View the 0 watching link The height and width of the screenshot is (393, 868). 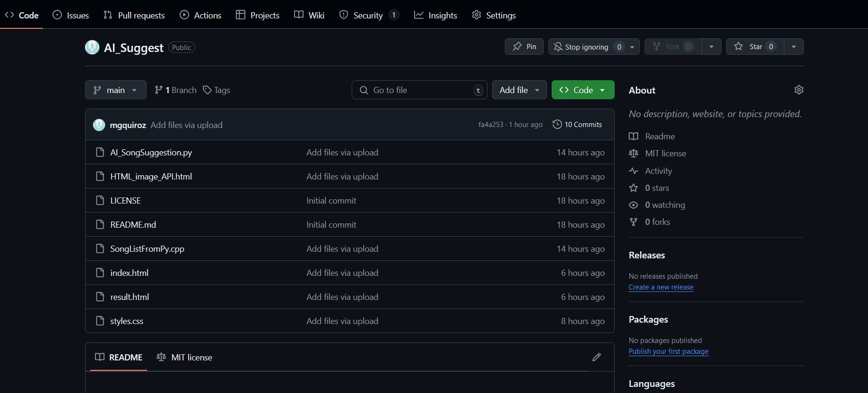657,205
